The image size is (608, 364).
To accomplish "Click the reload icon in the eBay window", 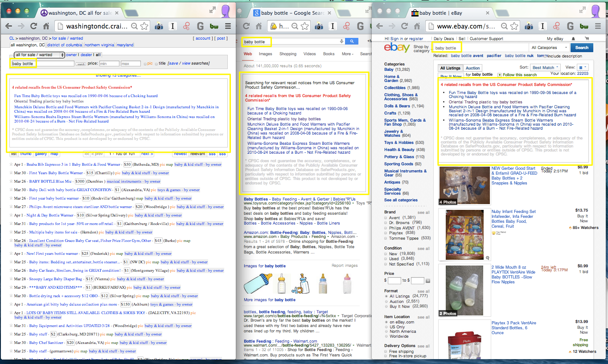I will pyautogui.click(x=404, y=26).
